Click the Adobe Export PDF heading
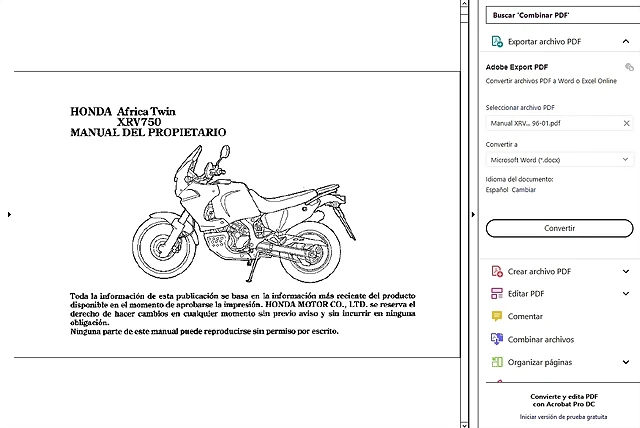The height and width of the screenshot is (428, 640). pos(517,67)
